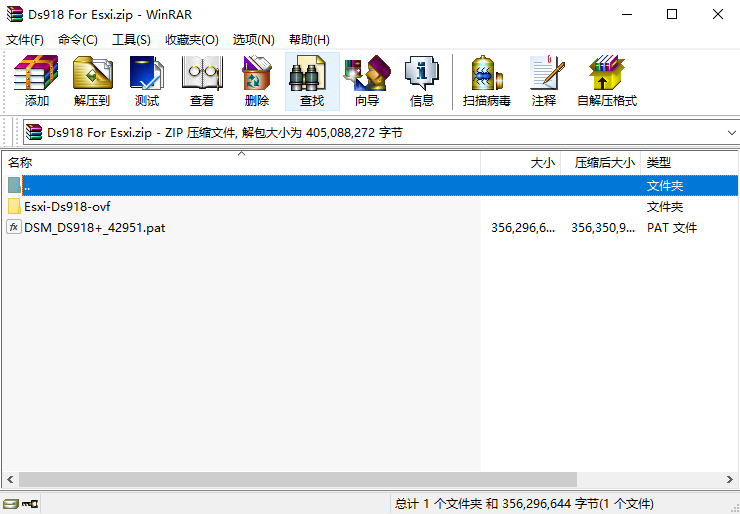Click the address bar archive path text
Screen dimensions: 740x514
(225, 133)
